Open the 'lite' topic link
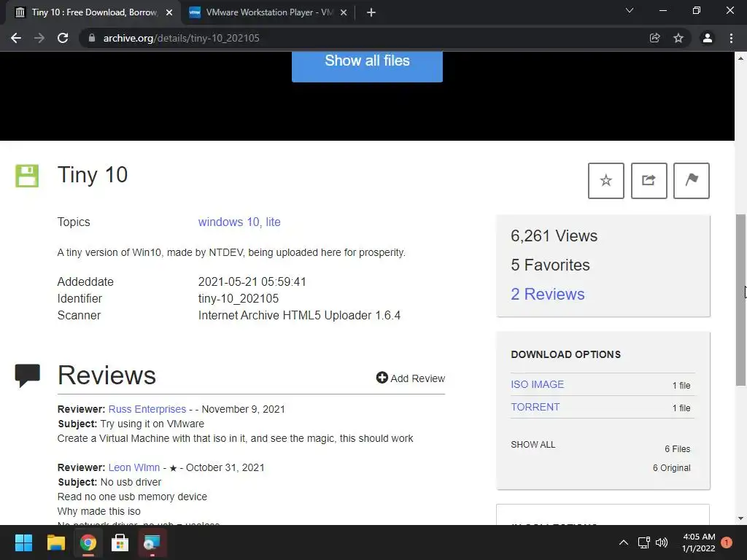The image size is (747, 560). pyautogui.click(x=273, y=222)
